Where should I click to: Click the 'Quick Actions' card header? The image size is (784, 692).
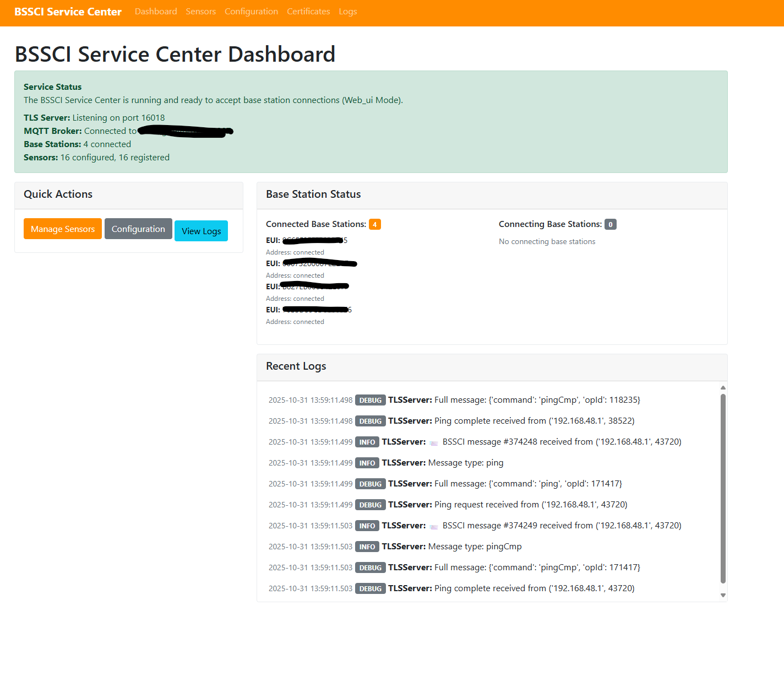point(129,195)
